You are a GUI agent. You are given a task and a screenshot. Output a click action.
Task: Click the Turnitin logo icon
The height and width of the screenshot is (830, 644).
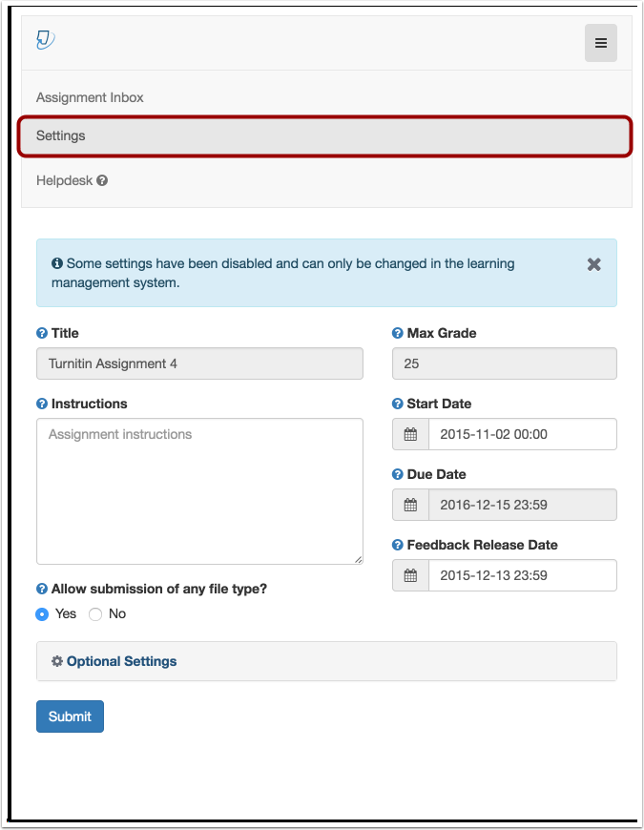coord(46,40)
